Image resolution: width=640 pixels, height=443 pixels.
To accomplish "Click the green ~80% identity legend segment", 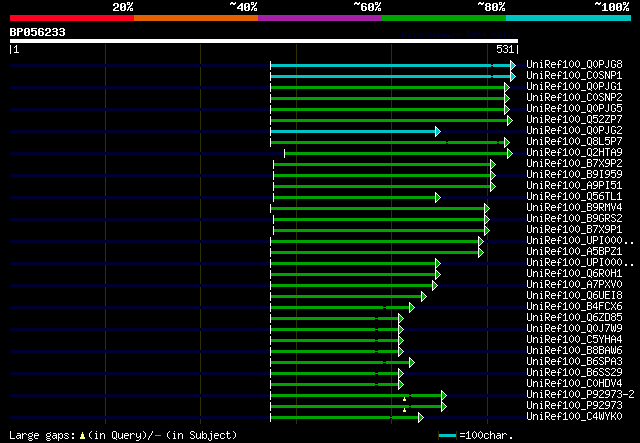I will [444, 18].
